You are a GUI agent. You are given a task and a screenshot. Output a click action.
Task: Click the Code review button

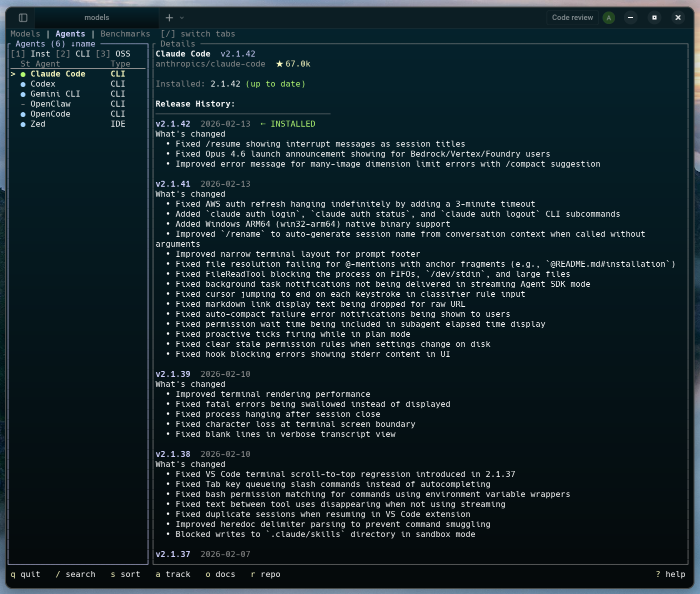572,18
